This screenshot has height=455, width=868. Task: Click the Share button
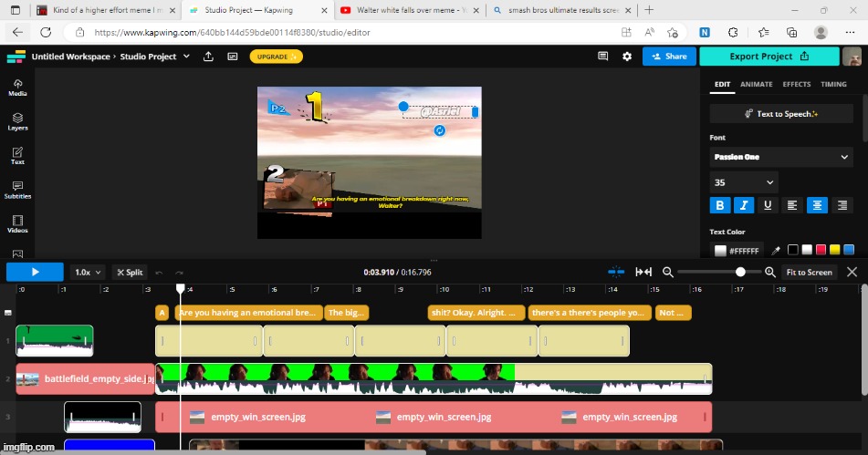(669, 57)
